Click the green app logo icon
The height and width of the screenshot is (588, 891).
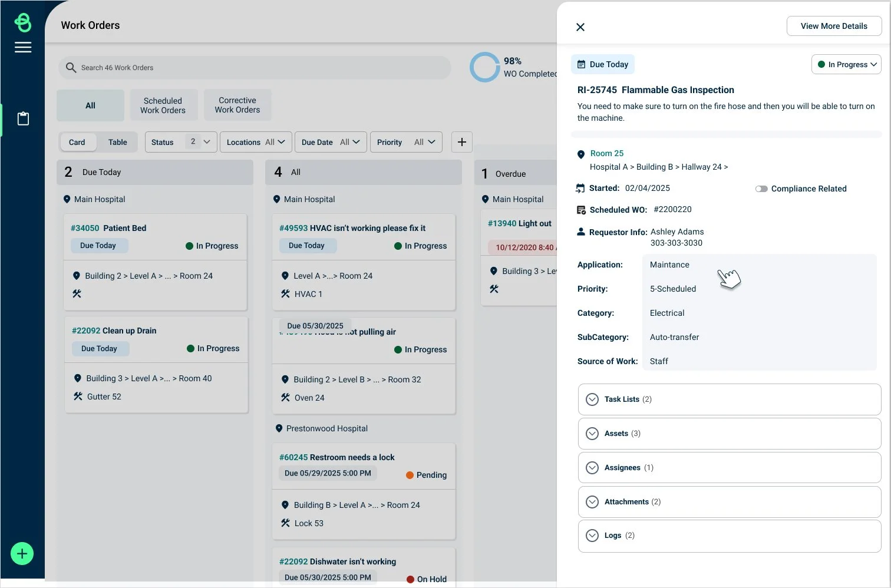tap(23, 22)
